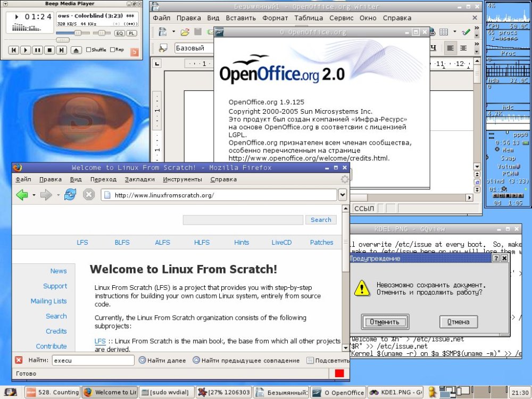The width and height of the screenshot is (532, 399).
Task: Toggle underline Ч button in Writer
Action: (433, 48)
